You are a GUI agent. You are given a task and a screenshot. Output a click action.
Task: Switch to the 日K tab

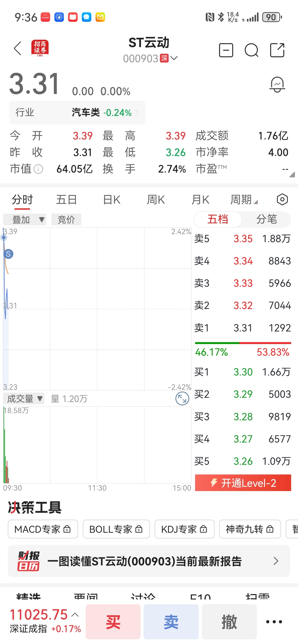pos(112,200)
